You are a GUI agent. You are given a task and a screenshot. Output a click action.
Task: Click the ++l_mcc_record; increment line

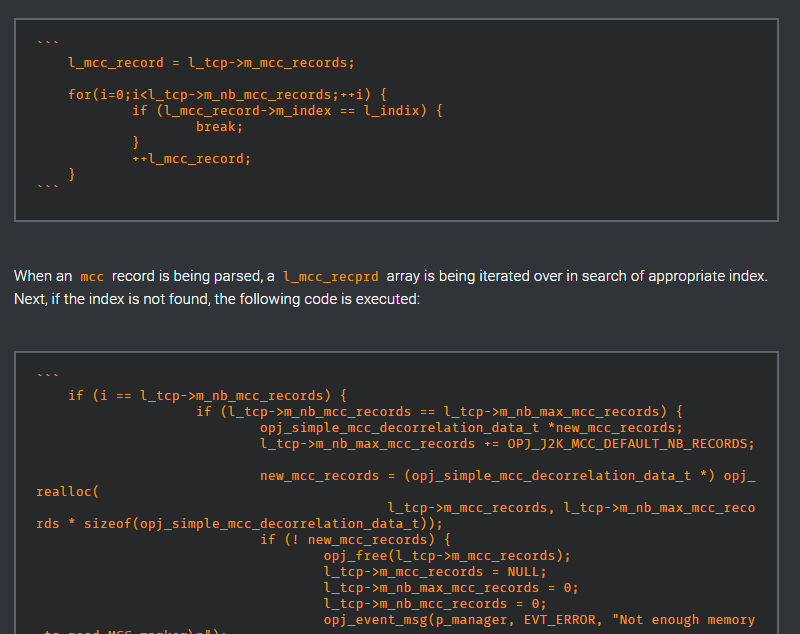(x=191, y=158)
